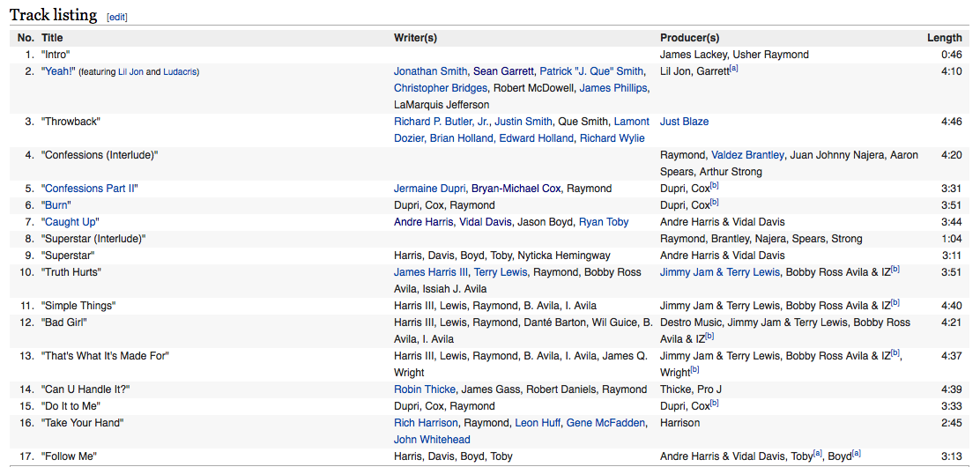The width and height of the screenshot is (980, 467).
Task: Click the Jermaine Dupri link
Action: (429, 189)
